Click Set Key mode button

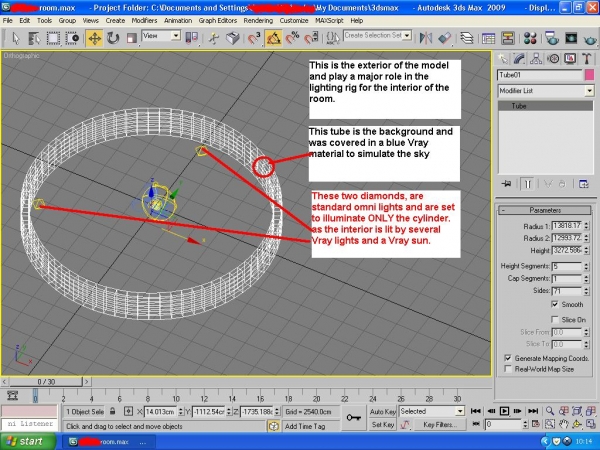383,424
